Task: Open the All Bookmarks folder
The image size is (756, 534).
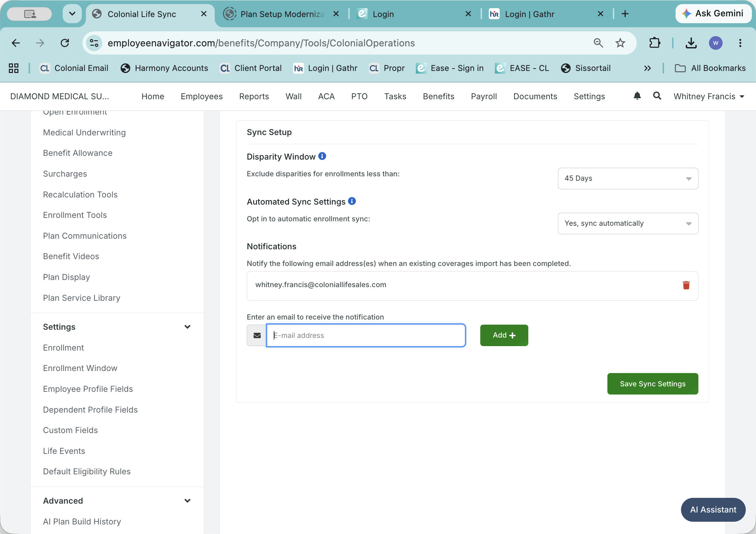Action: coord(710,68)
